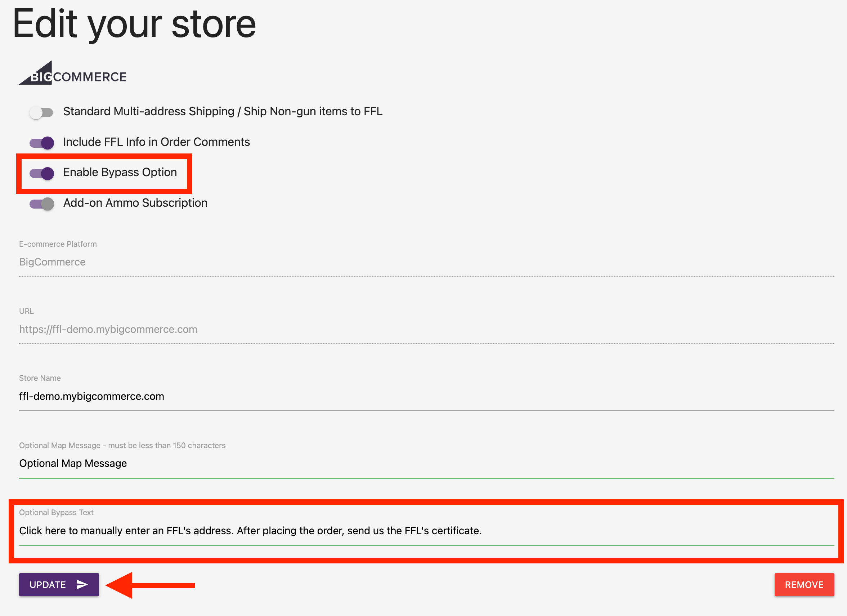Disable the Enable Bypass Option switch
Screen dimensions: 847x616
42,173
